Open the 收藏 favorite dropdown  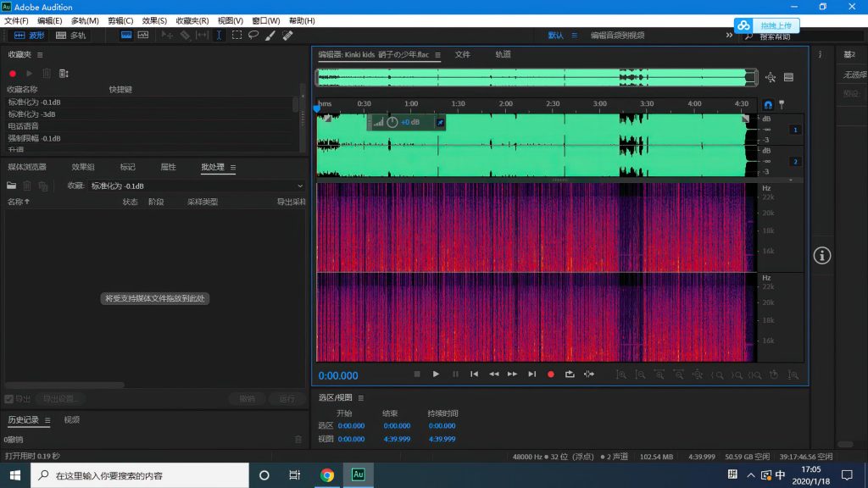pyautogui.click(x=197, y=186)
